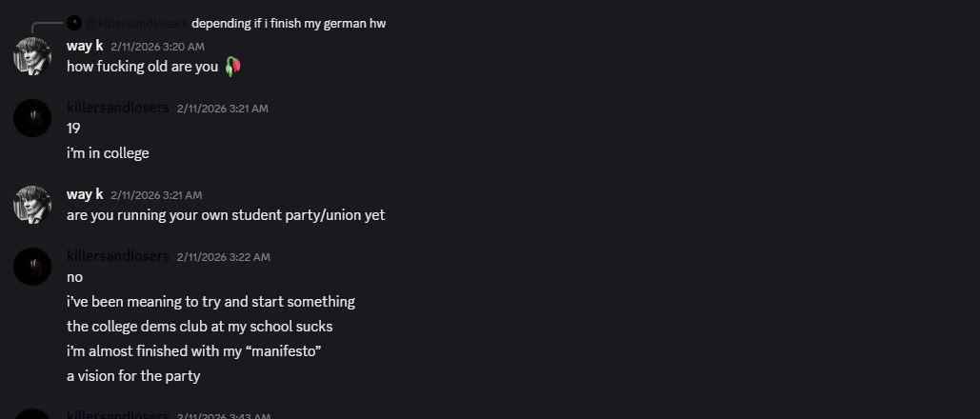Click the message about the college dems club

[x=200, y=327]
